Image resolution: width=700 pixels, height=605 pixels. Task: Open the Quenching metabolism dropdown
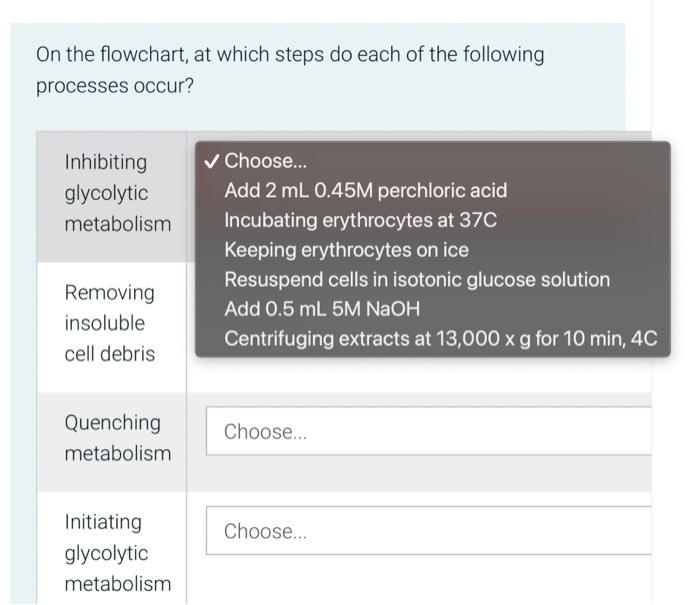point(428,431)
